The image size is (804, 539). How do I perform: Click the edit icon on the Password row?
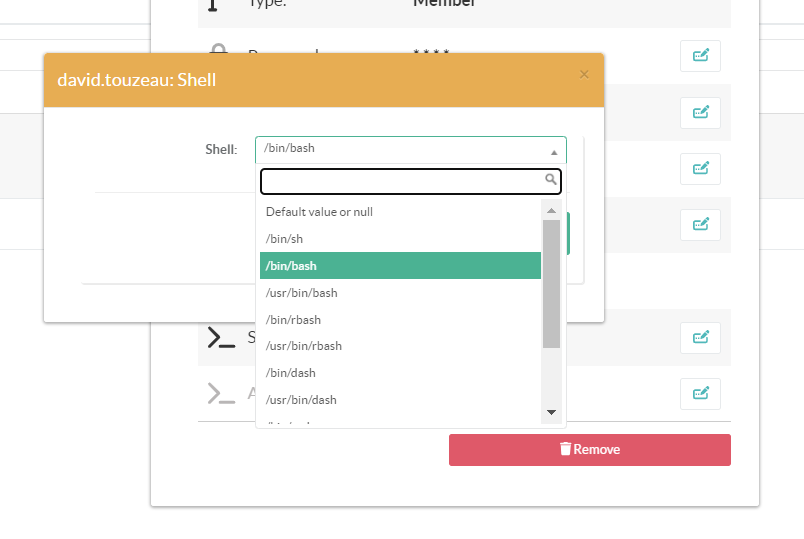700,56
